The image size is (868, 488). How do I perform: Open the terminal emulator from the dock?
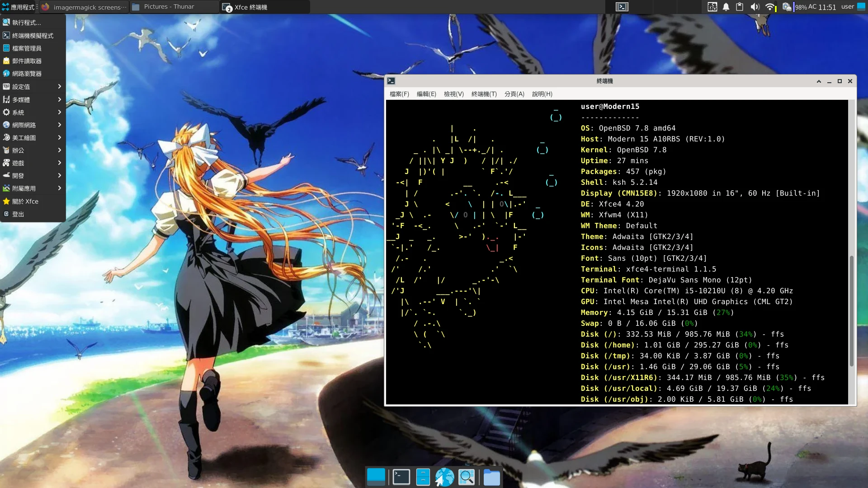click(401, 477)
